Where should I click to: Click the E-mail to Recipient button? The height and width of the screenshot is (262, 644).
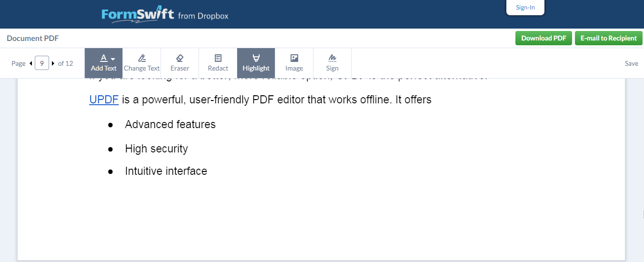click(x=608, y=38)
